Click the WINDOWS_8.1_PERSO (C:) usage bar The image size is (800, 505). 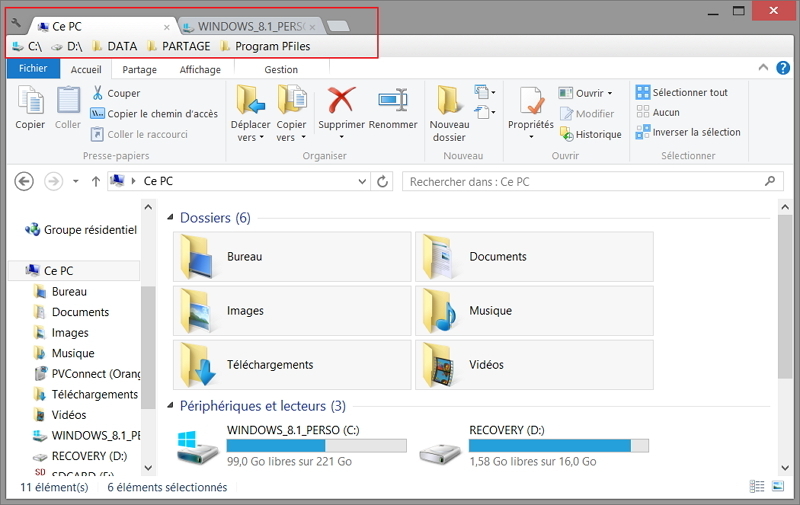coord(317,446)
